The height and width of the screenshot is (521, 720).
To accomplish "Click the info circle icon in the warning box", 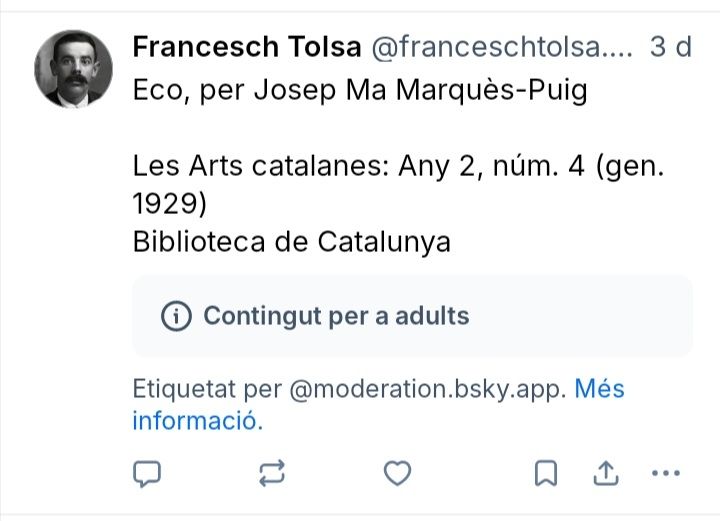I will (176, 317).
